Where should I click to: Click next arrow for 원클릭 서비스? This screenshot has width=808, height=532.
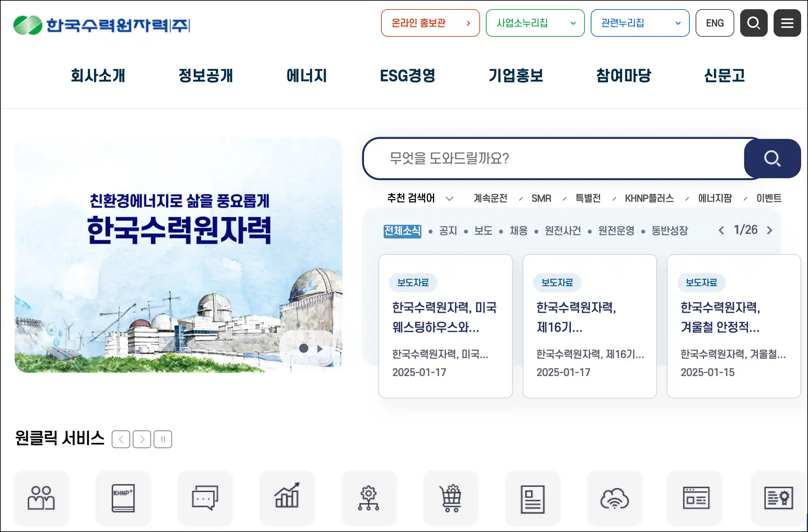click(142, 439)
